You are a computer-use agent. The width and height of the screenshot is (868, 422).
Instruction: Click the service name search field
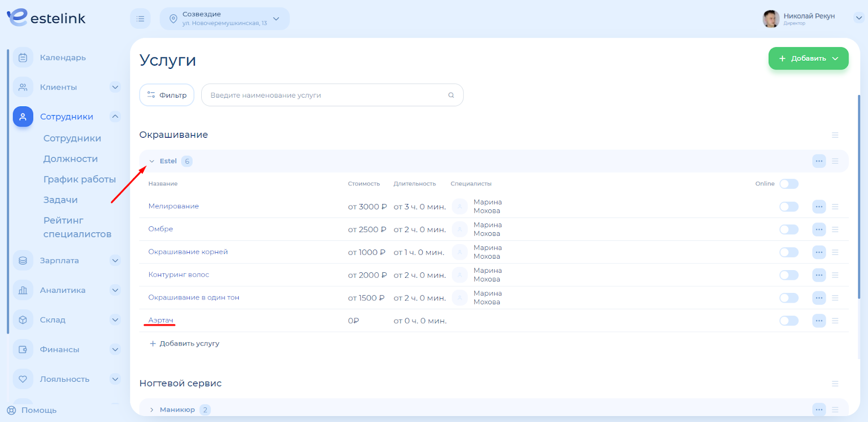pyautogui.click(x=325, y=95)
